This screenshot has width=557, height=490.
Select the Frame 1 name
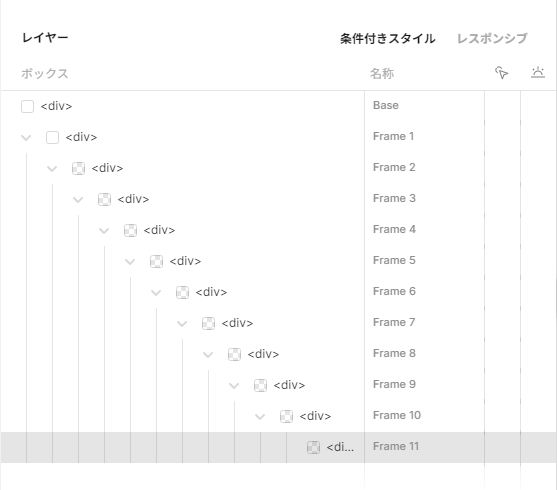tap(393, 136)
